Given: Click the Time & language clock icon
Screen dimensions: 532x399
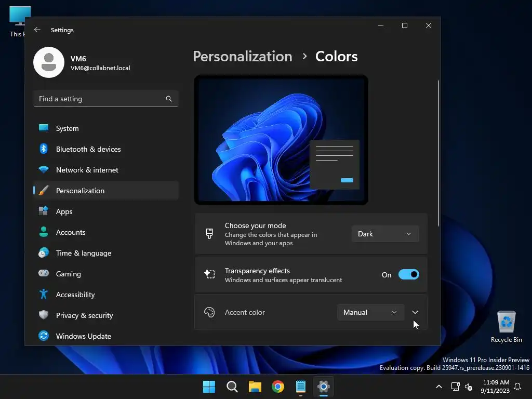Looking at the screenshot, I should tap(44, 253).
